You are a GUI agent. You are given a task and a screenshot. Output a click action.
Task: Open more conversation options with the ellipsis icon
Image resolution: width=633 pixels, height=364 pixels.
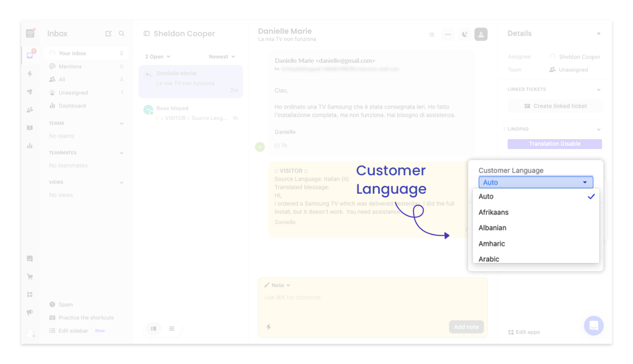point(448,34)
